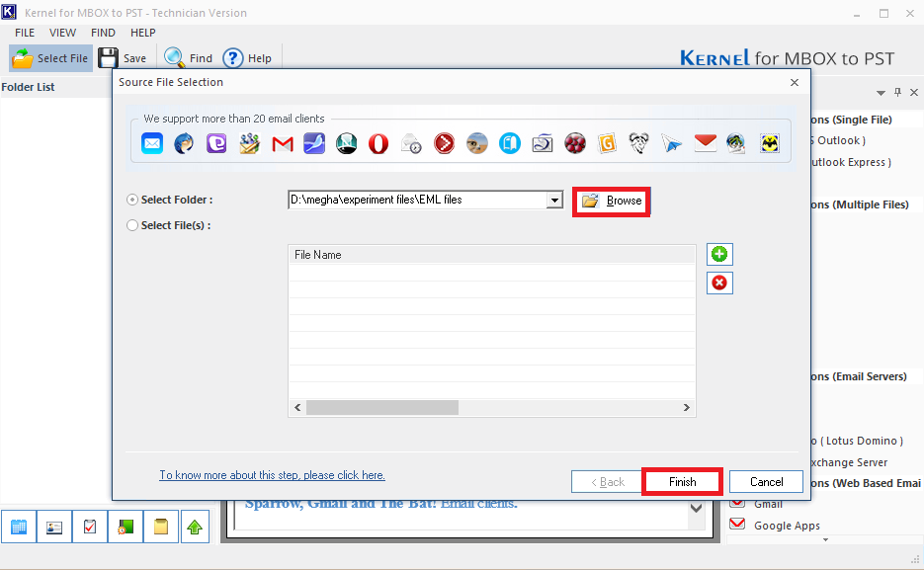The image size is (924, 570).
Task: Click the green plus add file icon
Action: 718,255
